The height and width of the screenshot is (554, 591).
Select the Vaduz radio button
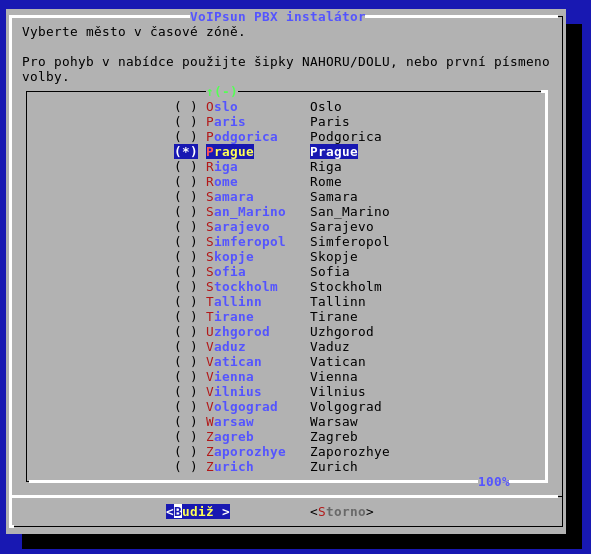coord(186,347)
